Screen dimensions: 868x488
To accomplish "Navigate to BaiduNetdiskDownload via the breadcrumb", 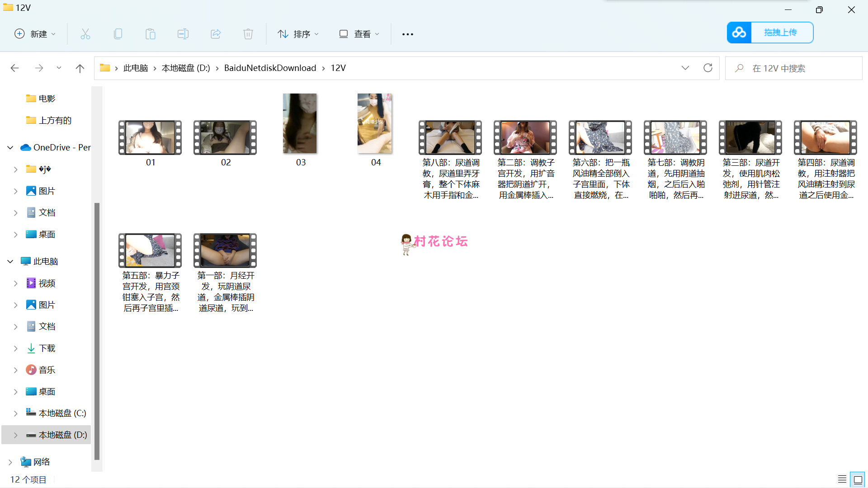I will pos(270,68).
